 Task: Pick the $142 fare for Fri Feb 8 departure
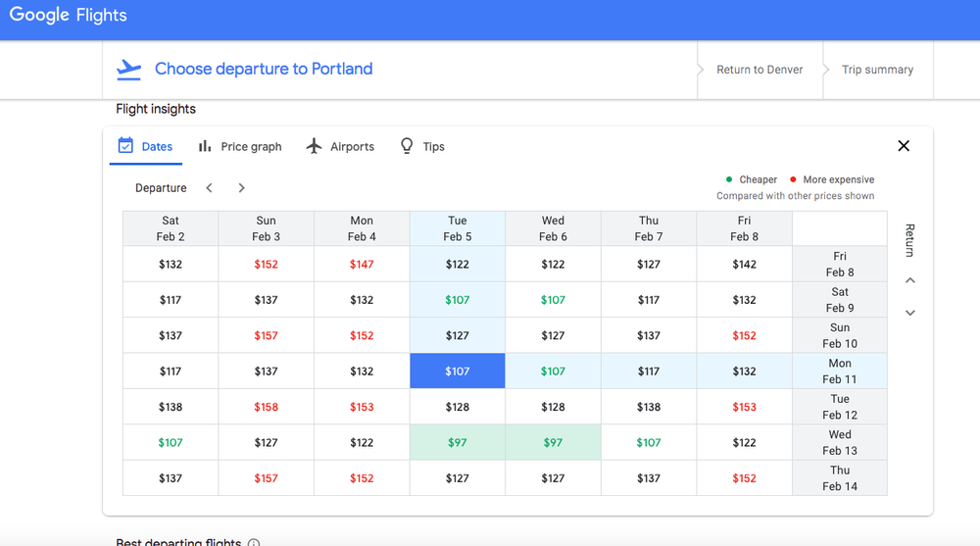point(745,264)
